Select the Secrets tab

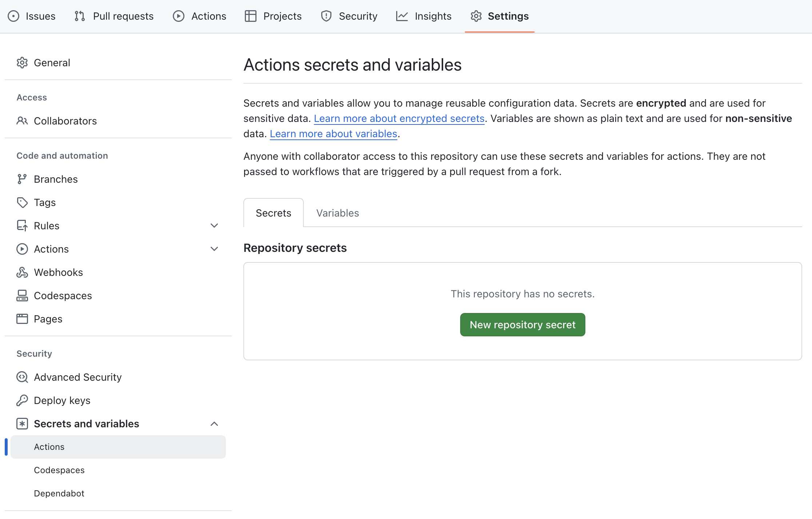(x=273, y=213)
